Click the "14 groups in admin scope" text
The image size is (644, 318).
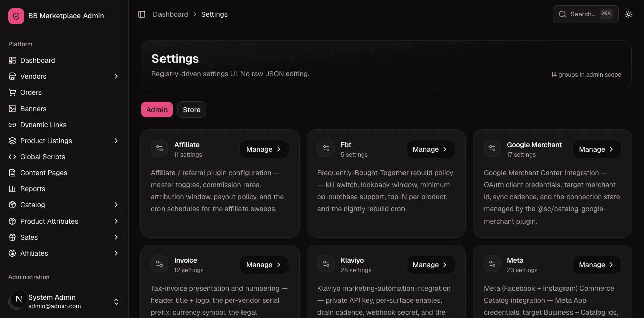click(x=586, y=75)
